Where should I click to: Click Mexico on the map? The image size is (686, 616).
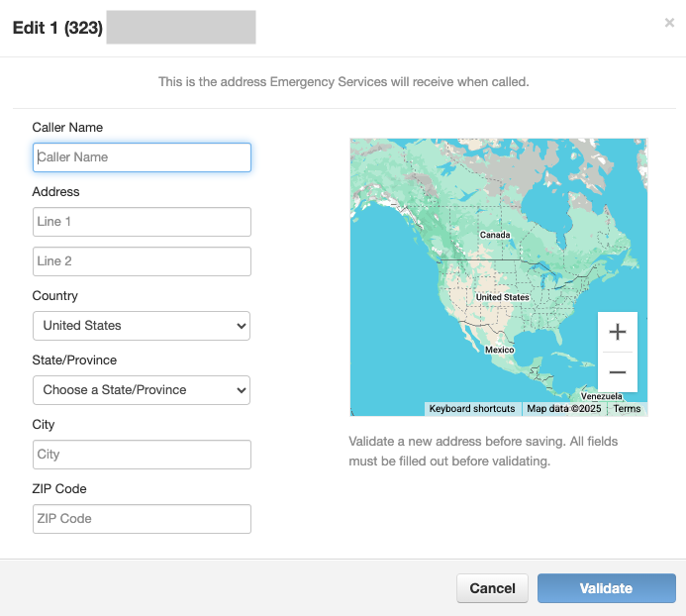(500, 350)
